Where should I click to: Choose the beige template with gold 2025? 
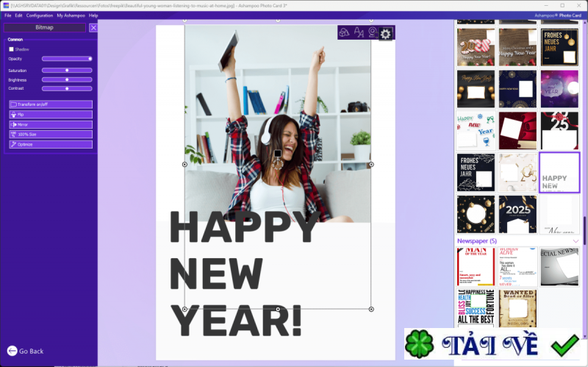517,172
